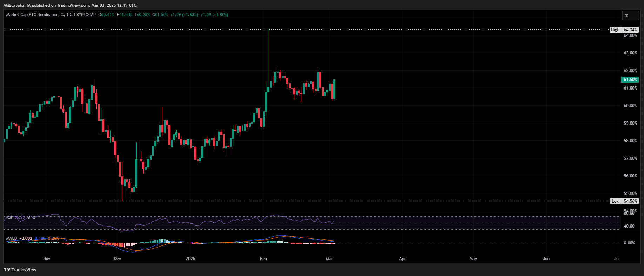Click the 'Dec' label on time axis
This screenshot has height=276, width=644.
(117, 259)
